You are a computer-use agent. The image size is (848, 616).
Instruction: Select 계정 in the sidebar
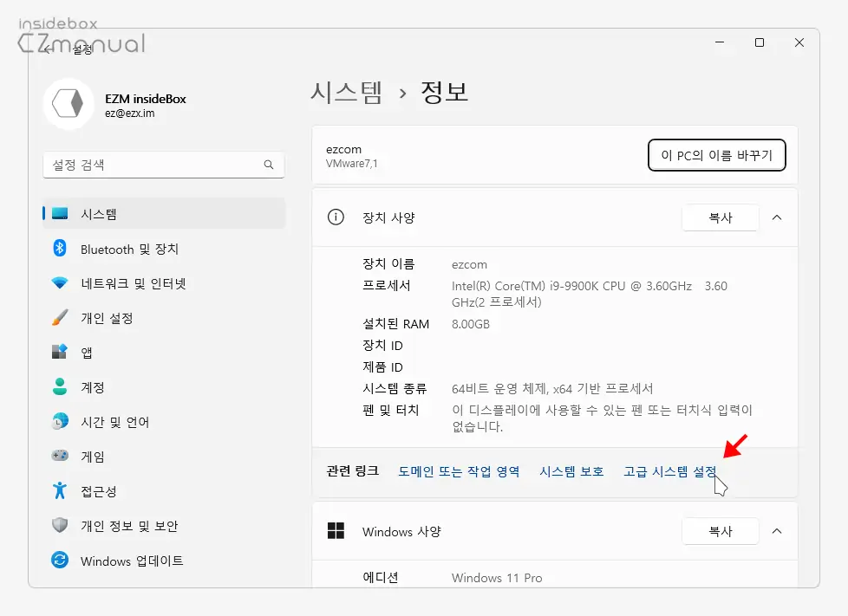pos(164,387)
